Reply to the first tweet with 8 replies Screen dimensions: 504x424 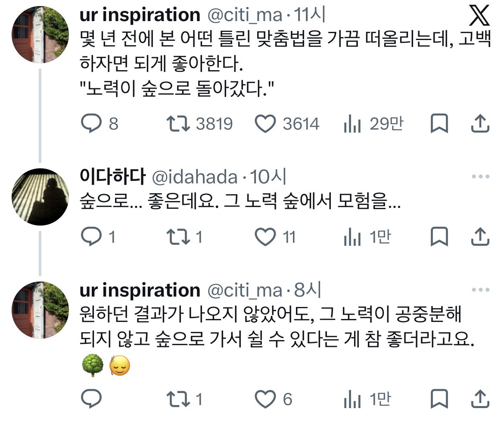[x=91, y=124]
